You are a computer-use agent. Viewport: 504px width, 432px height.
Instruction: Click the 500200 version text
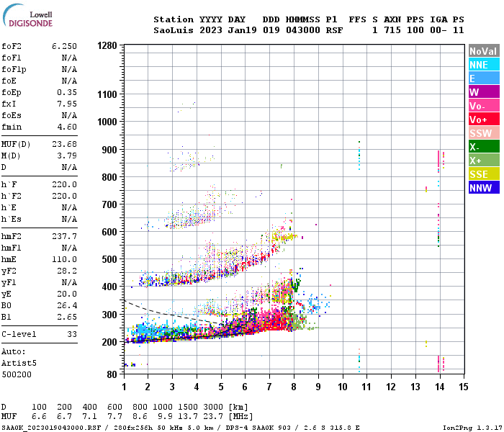point(17,374)
